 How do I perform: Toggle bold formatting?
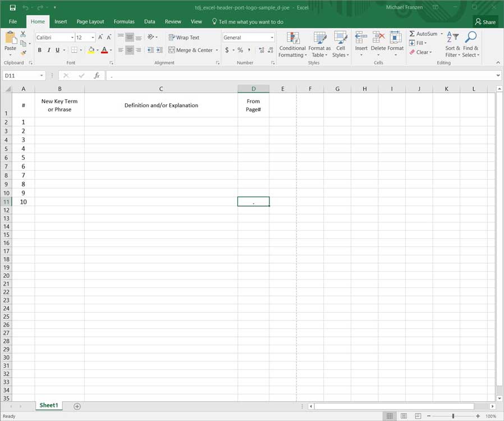click(x=40, y=50)
